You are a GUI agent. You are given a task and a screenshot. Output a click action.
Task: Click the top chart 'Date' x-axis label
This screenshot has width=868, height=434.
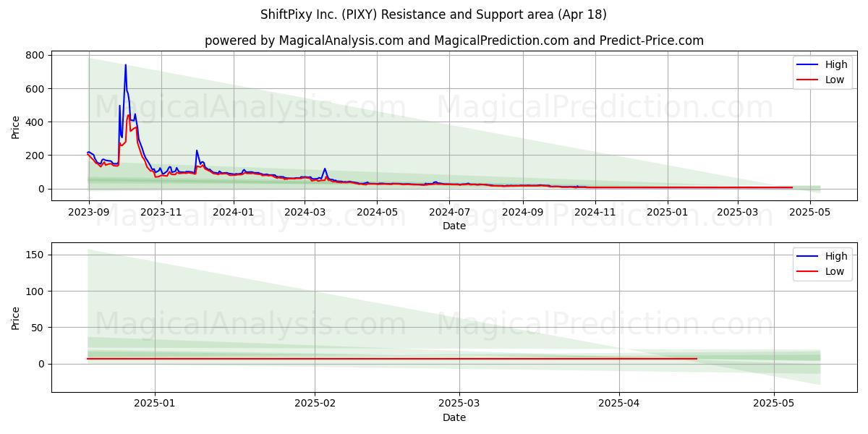tap(454, 226)
